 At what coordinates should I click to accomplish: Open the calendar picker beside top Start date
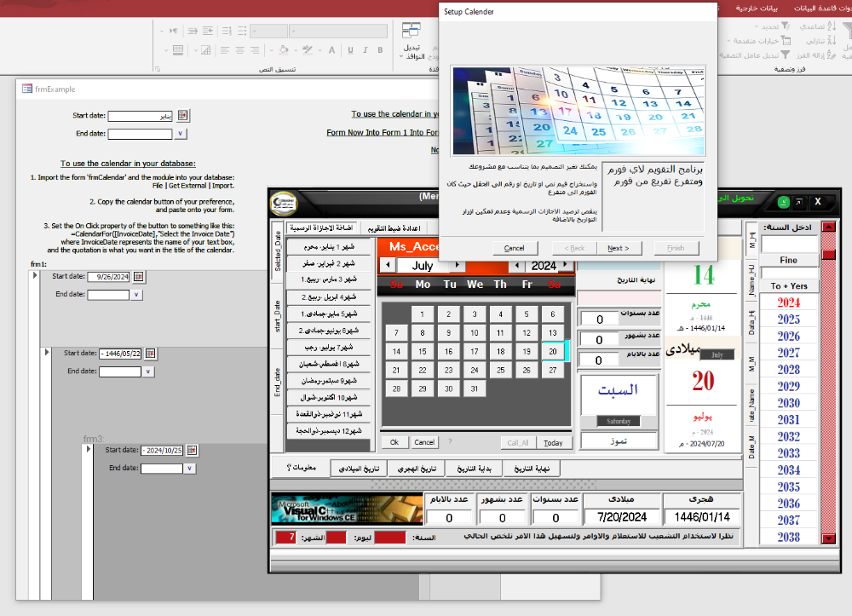click(x=182, y=116)
